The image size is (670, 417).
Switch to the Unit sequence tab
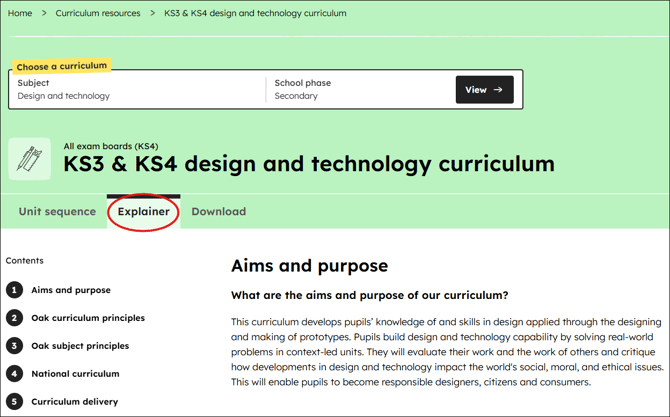pos(57,211)
